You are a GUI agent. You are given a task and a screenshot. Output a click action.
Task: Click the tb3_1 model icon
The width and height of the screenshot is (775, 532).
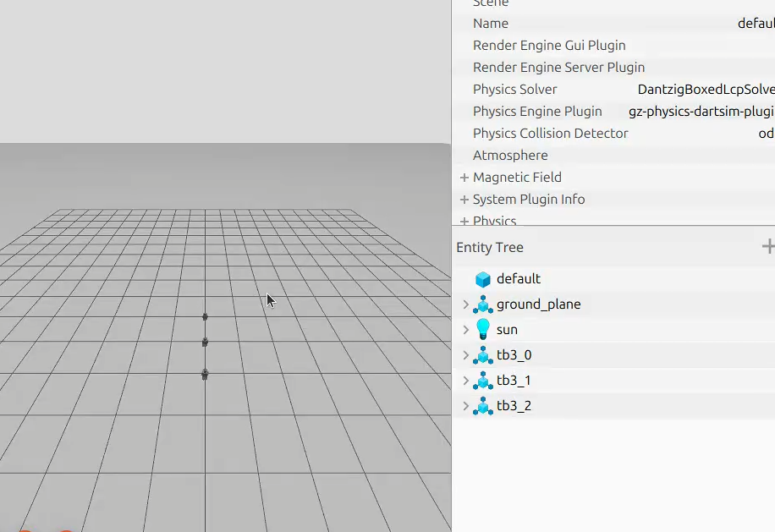point(483,381)
